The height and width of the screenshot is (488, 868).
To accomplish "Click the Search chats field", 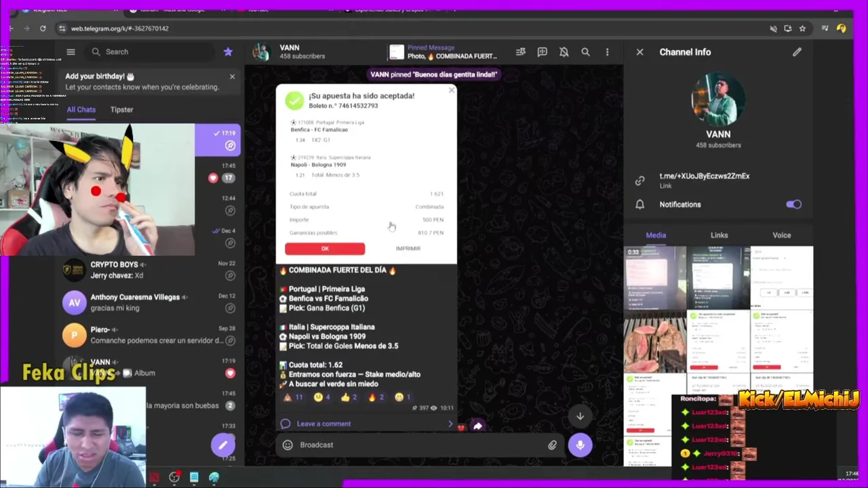I will pyautogui.click(x=149, y=52).
